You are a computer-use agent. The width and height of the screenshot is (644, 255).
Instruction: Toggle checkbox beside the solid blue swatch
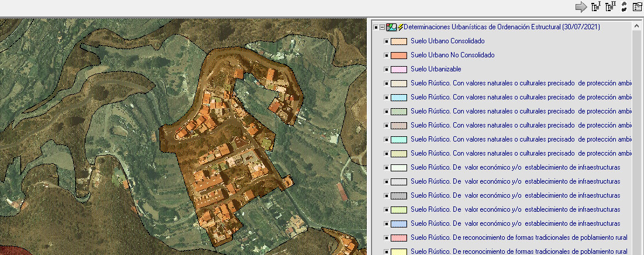tap(386, 224)
